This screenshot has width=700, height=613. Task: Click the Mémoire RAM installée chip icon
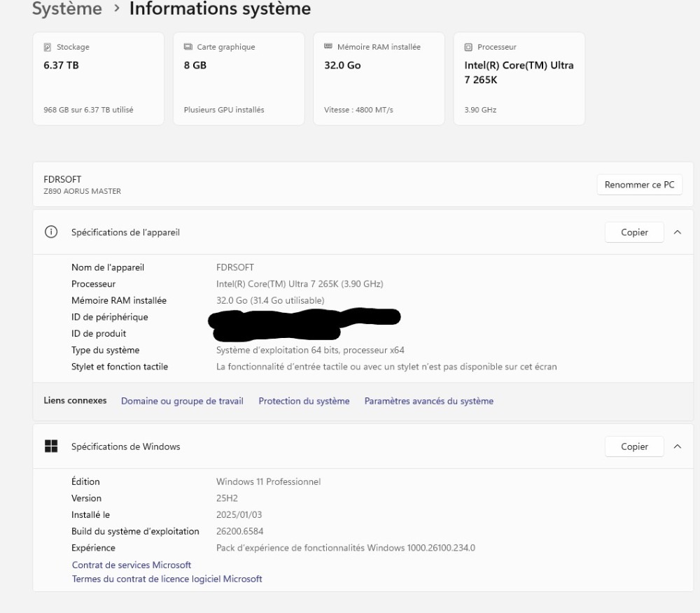(328, 47)
